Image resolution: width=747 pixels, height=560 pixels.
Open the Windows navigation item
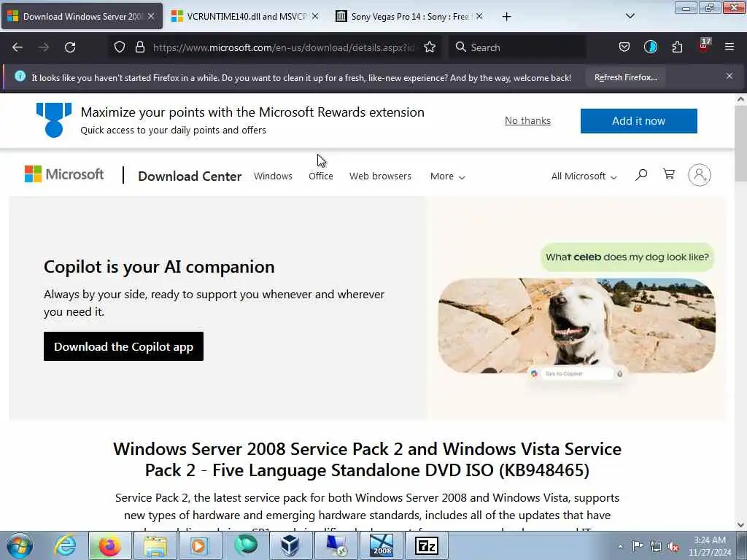coord(273,176)
